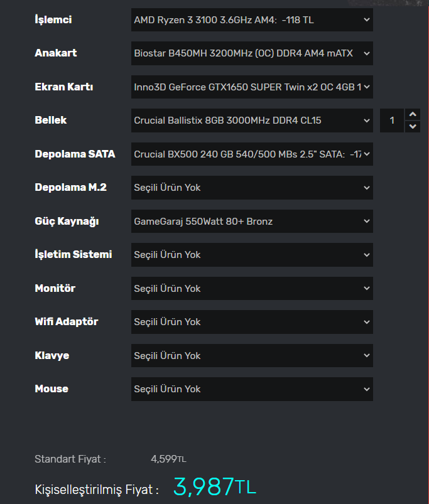This screenshot has width=429, height=504.
Task: Open the İşlemci processor dropdown
Action: click(252, 20)
